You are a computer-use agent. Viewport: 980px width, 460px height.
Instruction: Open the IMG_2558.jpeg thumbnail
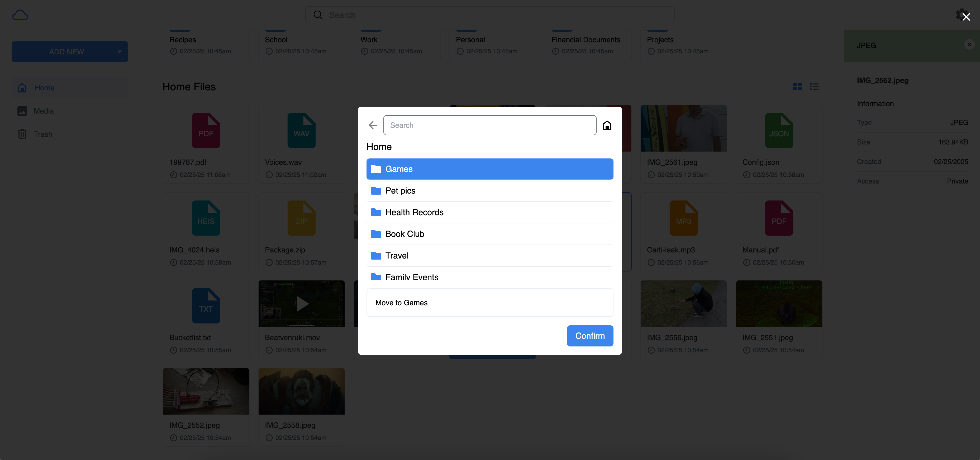click(301, 391)
